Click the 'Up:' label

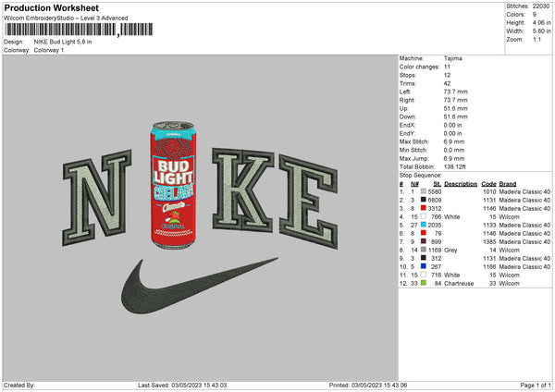coord(404,108)
